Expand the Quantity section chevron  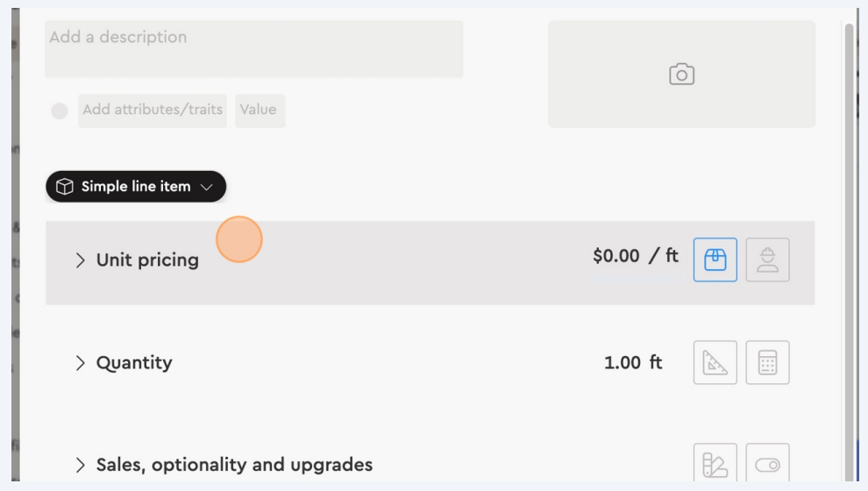[x=81, y=363]
